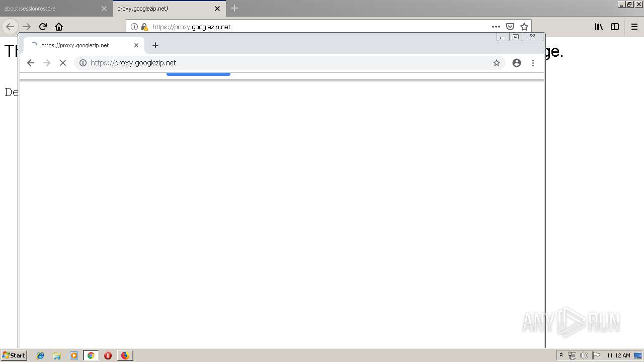Image resolution: width=644 pixels, height=362 pixels.
Task: Open file explorer from taskbar
Action: coord(57,355)
